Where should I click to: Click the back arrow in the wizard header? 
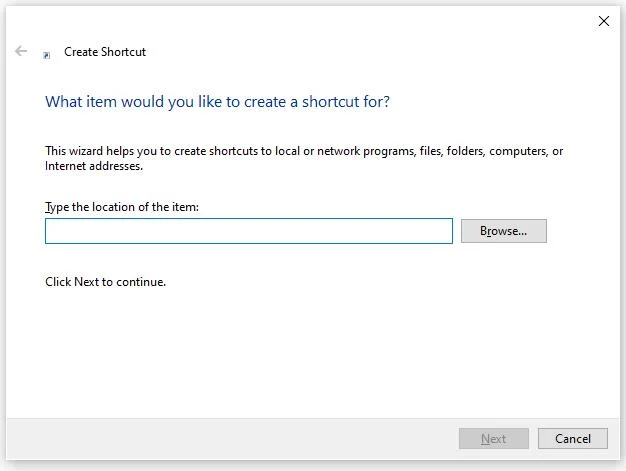(21, 51)
